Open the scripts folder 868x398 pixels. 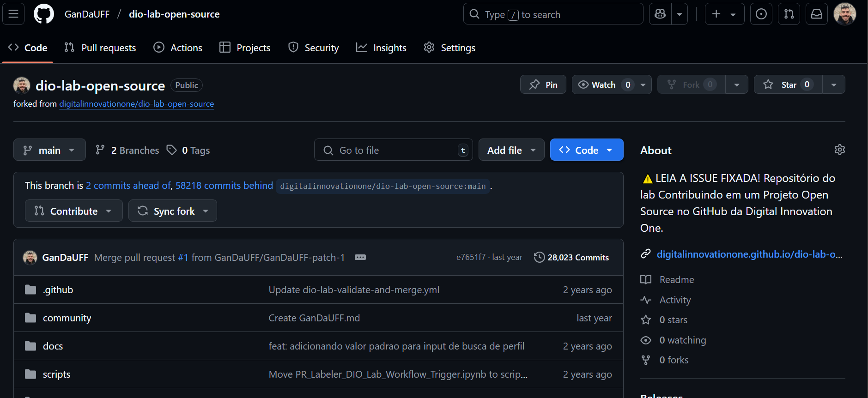coord(56,374)
